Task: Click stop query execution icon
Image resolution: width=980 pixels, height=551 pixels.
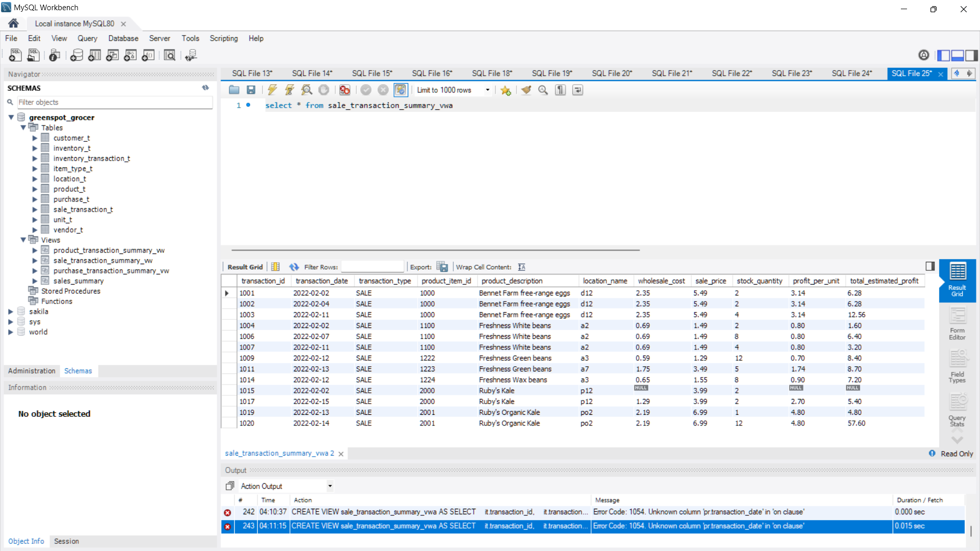Action: (324, 90)
